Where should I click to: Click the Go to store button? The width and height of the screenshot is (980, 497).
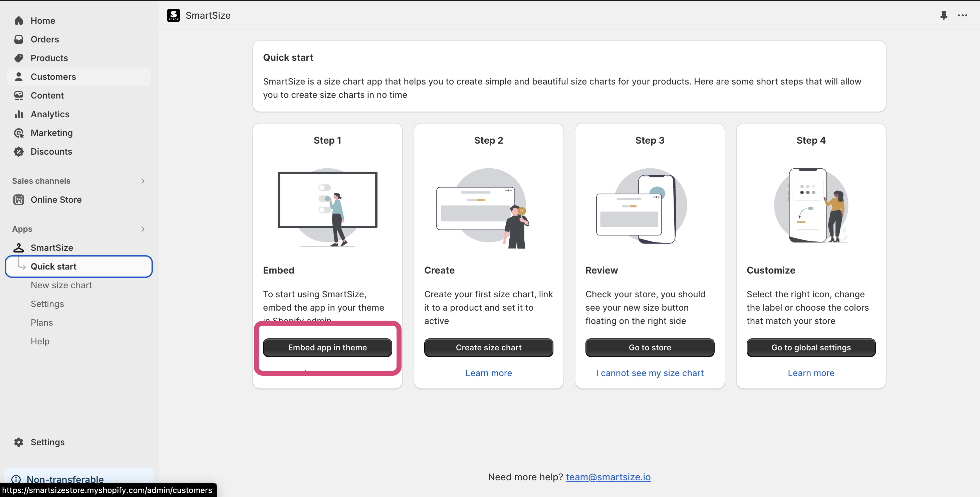pyautogui.click(x=650, y=347)
